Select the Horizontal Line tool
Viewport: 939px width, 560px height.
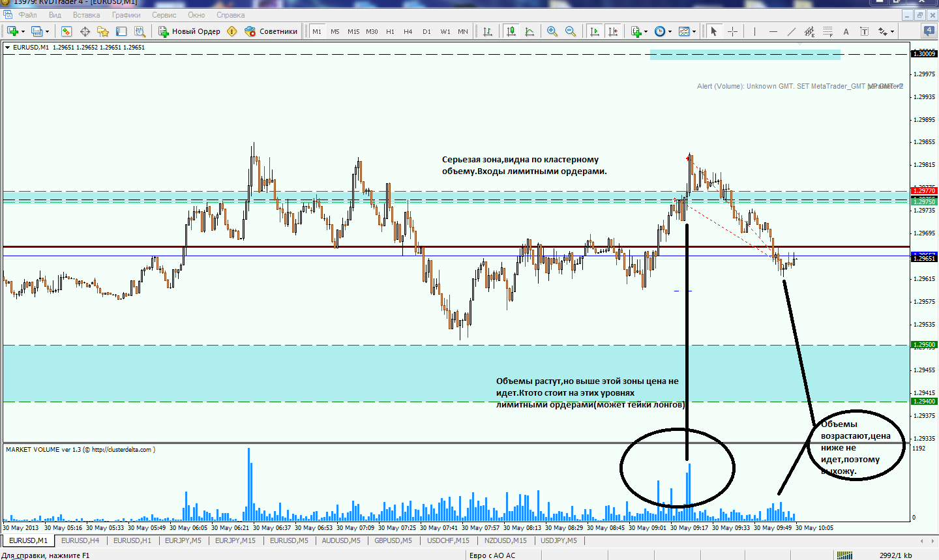pyautogui.click(x=773, y=31)
